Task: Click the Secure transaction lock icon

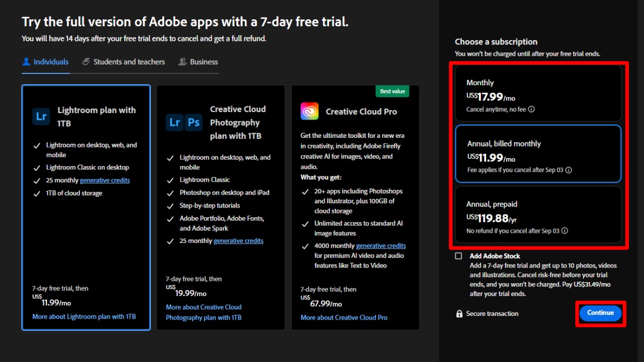Action: 459,314
